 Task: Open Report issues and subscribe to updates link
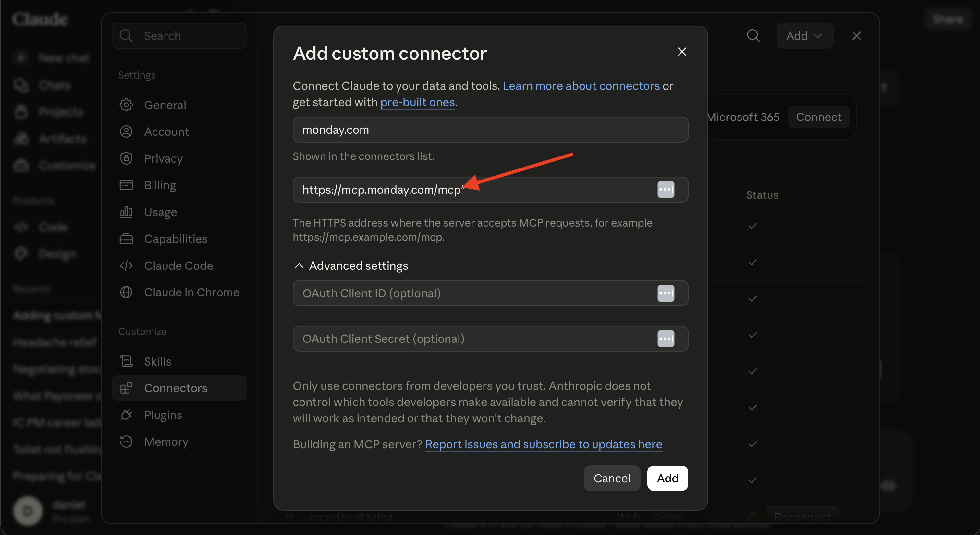543,444
